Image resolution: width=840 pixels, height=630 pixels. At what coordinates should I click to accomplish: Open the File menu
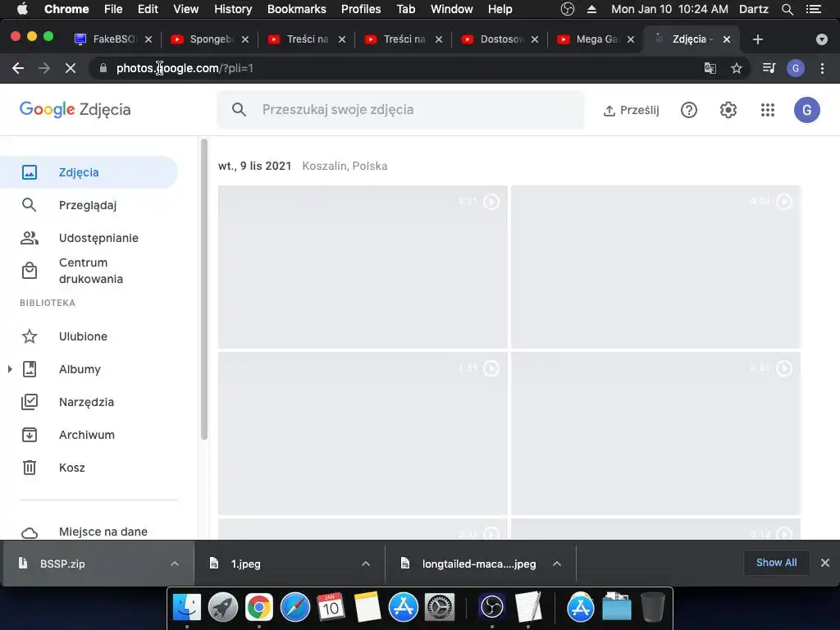pyautogui.click(x=113, y=9)
